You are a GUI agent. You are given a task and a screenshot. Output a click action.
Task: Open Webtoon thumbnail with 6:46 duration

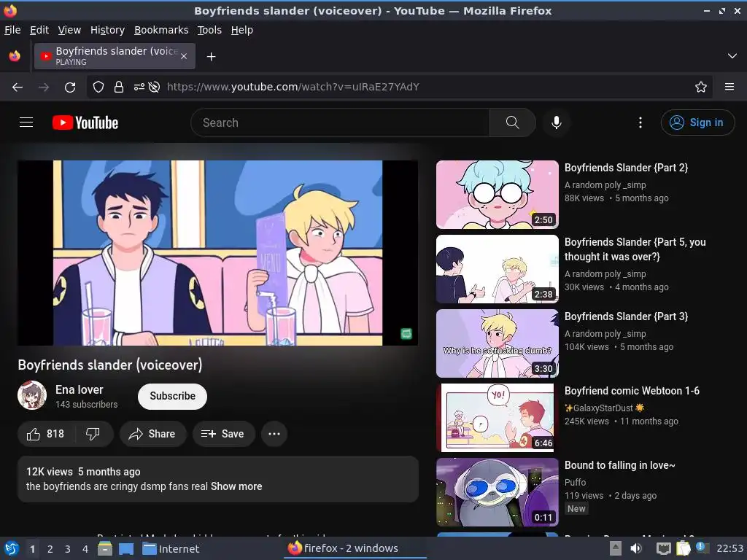[x=498, y=418]
